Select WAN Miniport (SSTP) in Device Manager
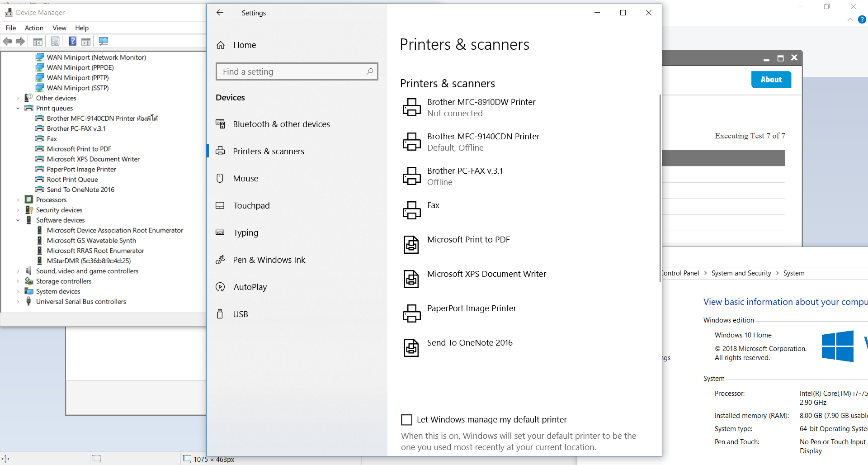 click(78, 88)
